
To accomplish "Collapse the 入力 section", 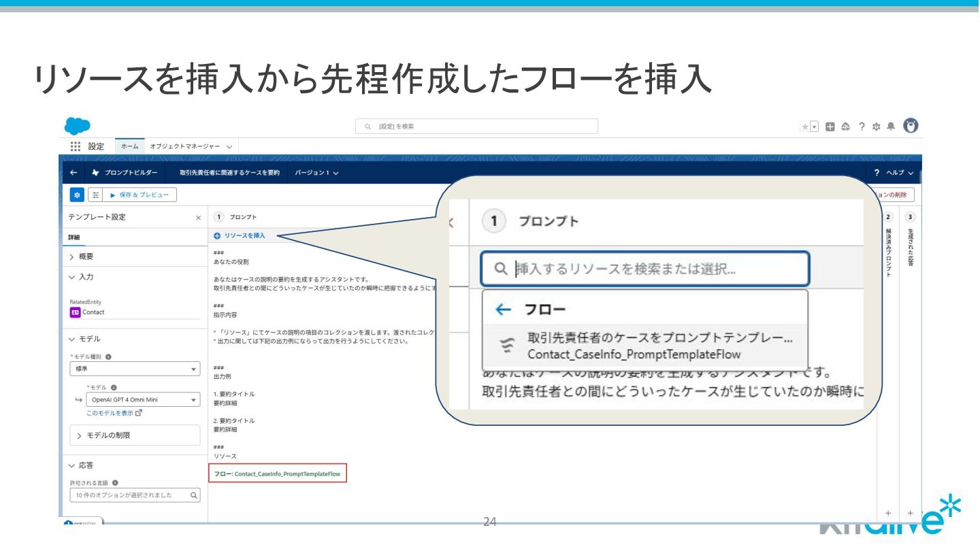I will click(82, 277).
